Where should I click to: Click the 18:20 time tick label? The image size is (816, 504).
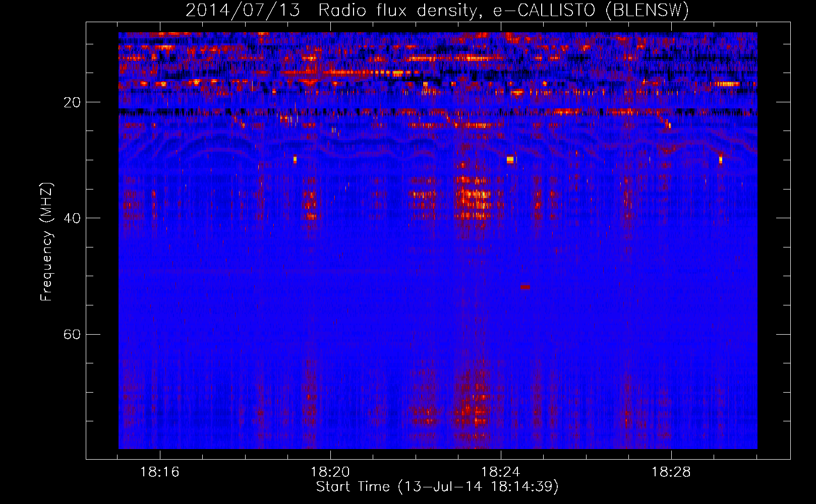pyautogui.click(x=330, y=472)
